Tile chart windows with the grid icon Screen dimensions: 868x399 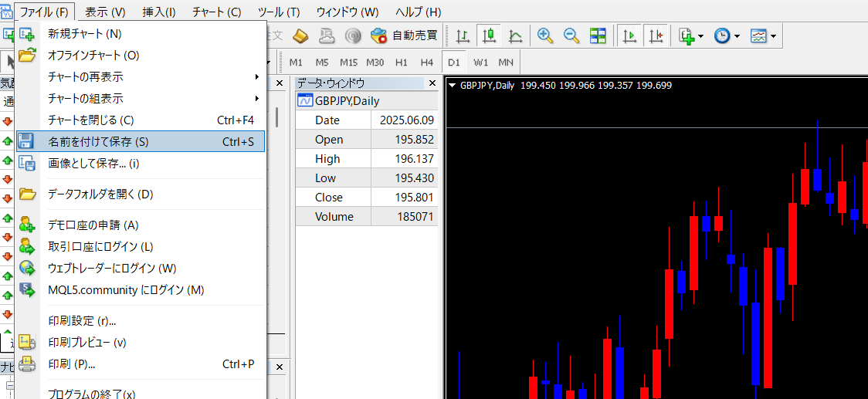point(598,36)
